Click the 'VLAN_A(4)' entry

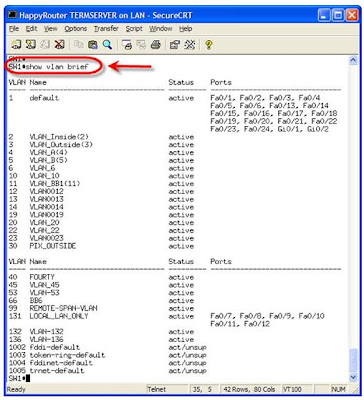coord(49,152)
